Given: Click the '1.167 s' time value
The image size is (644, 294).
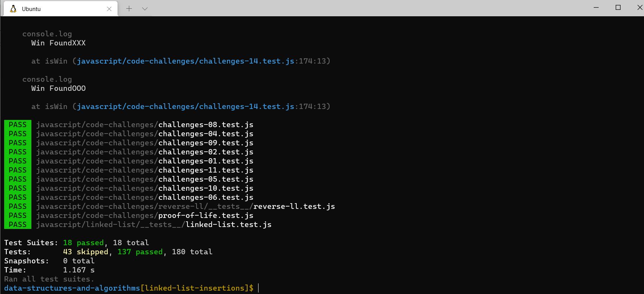Looking at the screenshot, I should pos(79,270).
